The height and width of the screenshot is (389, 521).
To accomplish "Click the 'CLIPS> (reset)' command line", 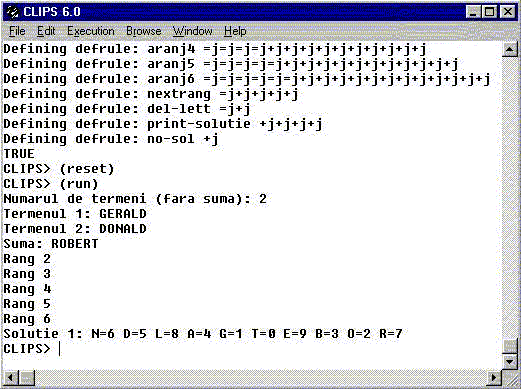I will pyautogui.click(x=59, y=169).
